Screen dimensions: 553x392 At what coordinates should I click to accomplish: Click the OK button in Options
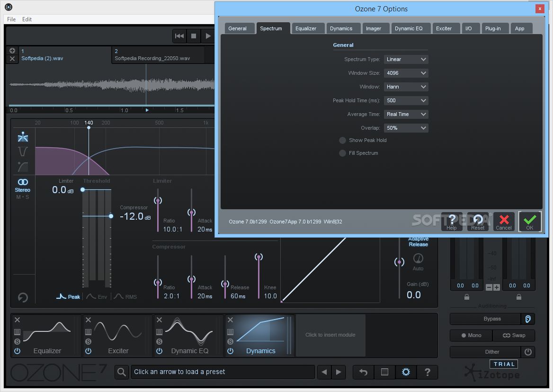(530, 222)
